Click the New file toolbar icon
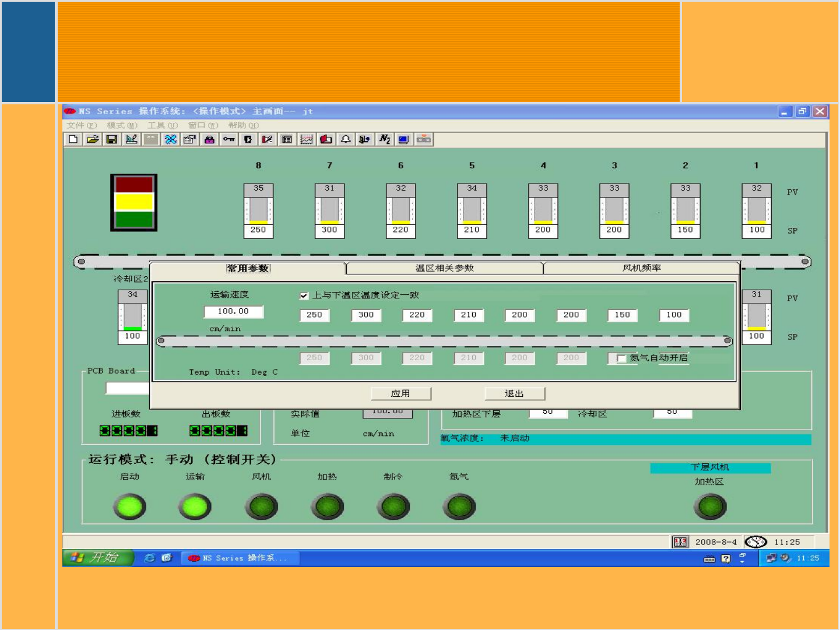 click(x=73, y=139)
